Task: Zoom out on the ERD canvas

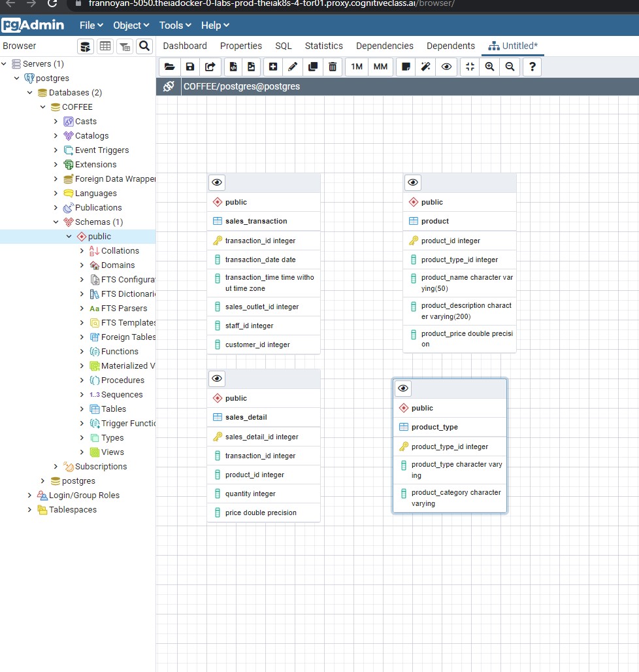Action: click(x=510, y=67)
